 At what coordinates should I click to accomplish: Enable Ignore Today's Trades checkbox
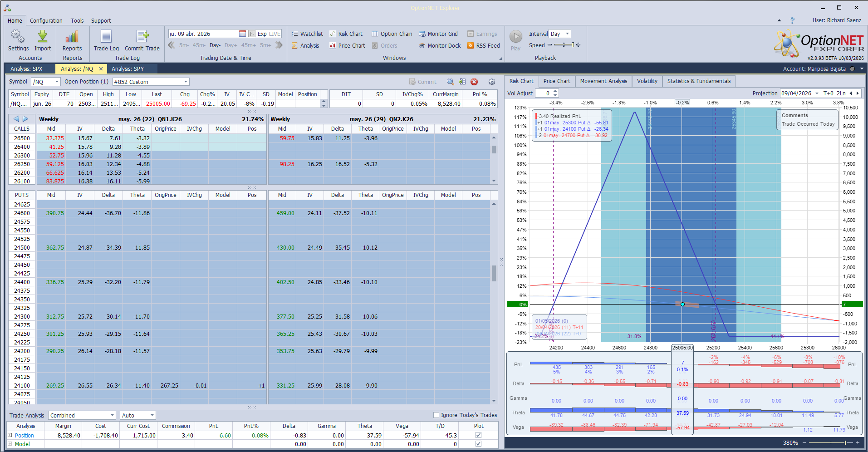tap(436, 415)
